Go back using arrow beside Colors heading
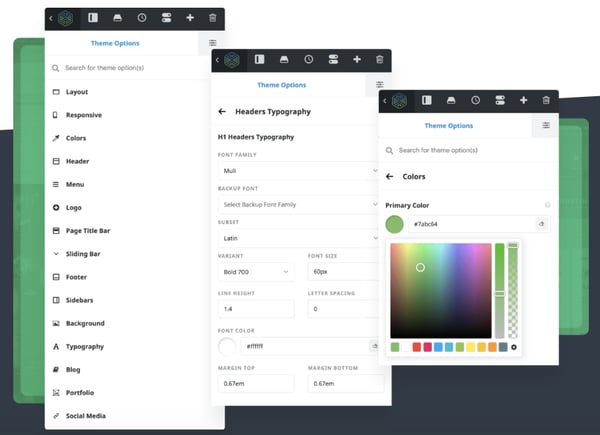This screenshot has width=600, height=435. [x=389, y=177]
